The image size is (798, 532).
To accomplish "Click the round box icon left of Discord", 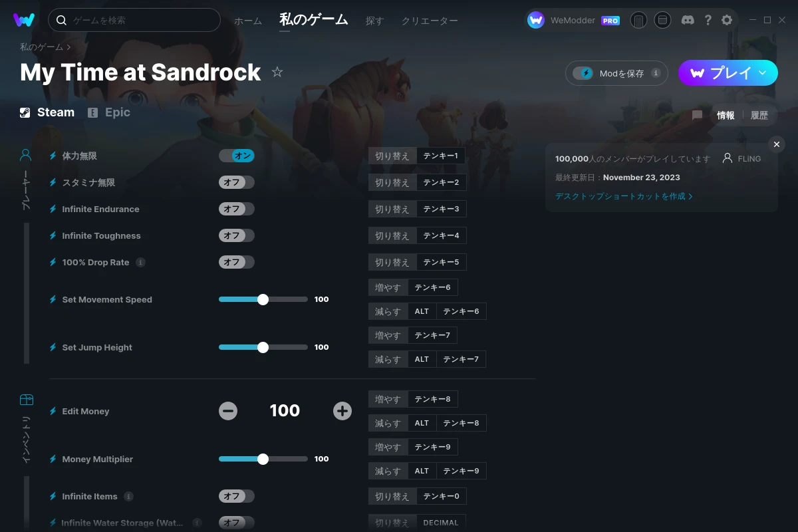I will [662, 20].
